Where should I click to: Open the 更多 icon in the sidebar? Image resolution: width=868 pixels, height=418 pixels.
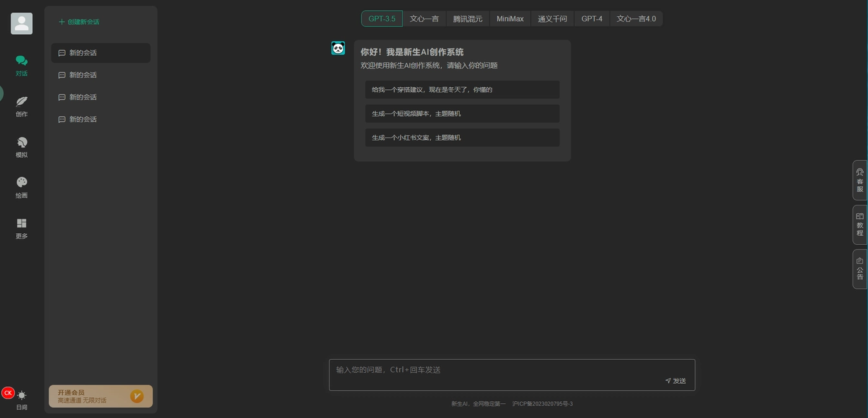pyautogui.click(x=21, y=227)
